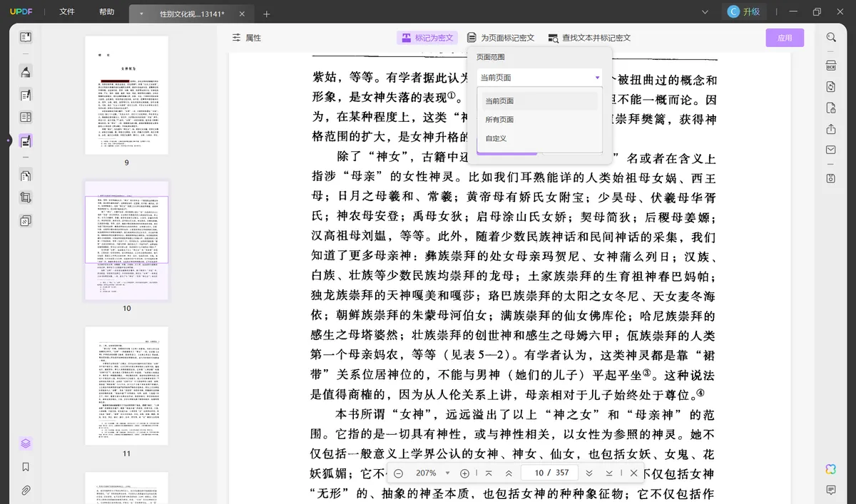Click the UPDF logo in the title bar
The image size is (856, 504).
(21, 11)
